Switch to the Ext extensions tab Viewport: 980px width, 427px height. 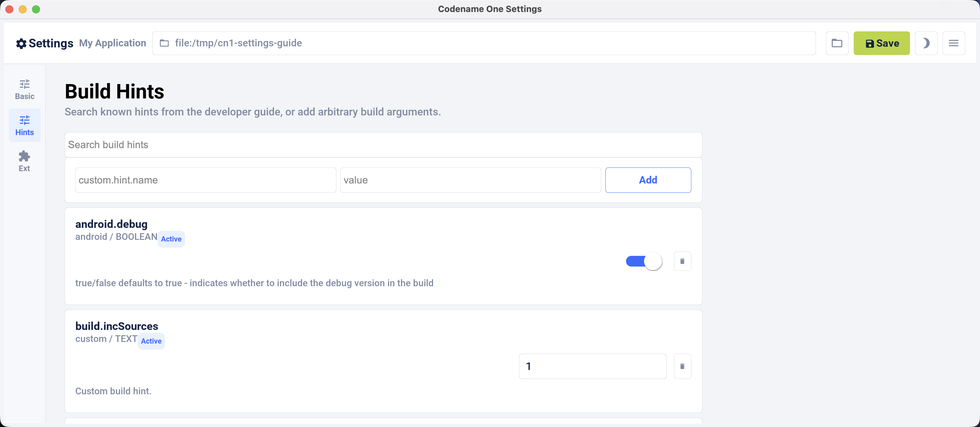pyautogui.click(x=25, y=161)
